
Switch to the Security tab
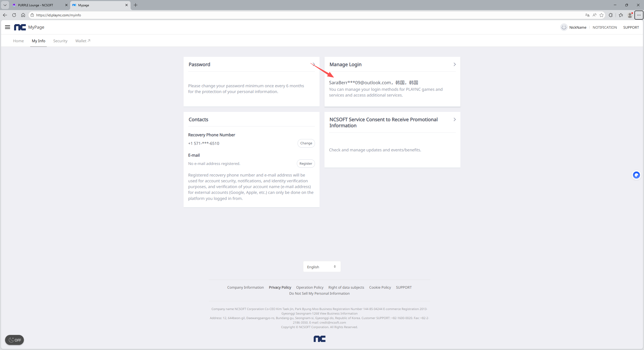pyautogui.click(x=60, y=41)
